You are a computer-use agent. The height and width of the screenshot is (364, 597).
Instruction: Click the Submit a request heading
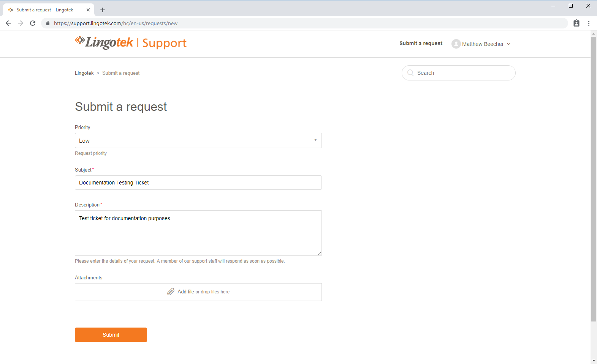click(121, 107)
